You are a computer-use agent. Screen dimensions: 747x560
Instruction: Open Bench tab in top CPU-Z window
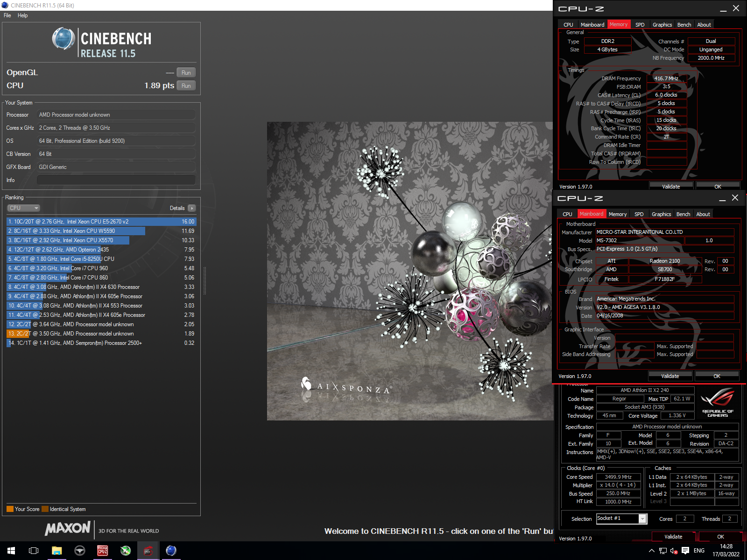(684, 25)
